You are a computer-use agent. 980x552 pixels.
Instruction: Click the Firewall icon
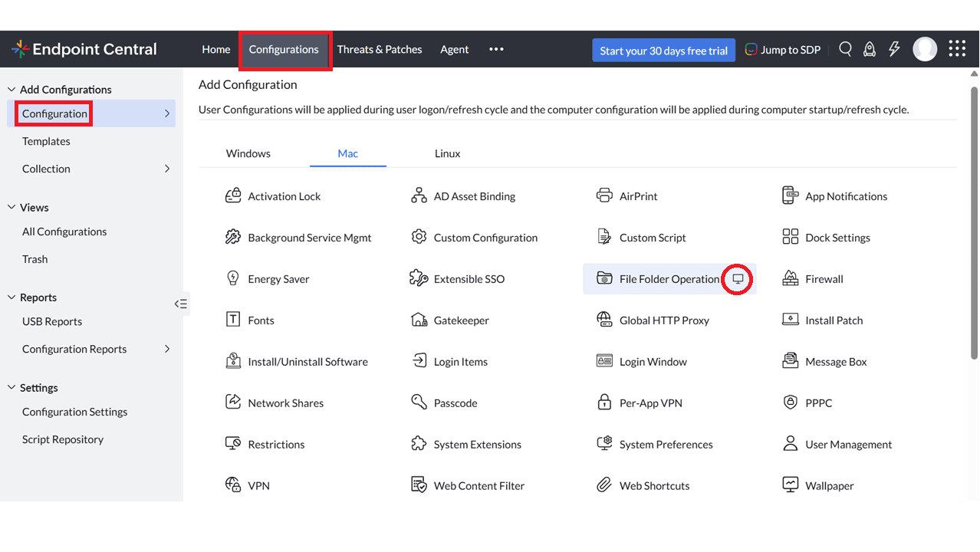coord(790,278)
